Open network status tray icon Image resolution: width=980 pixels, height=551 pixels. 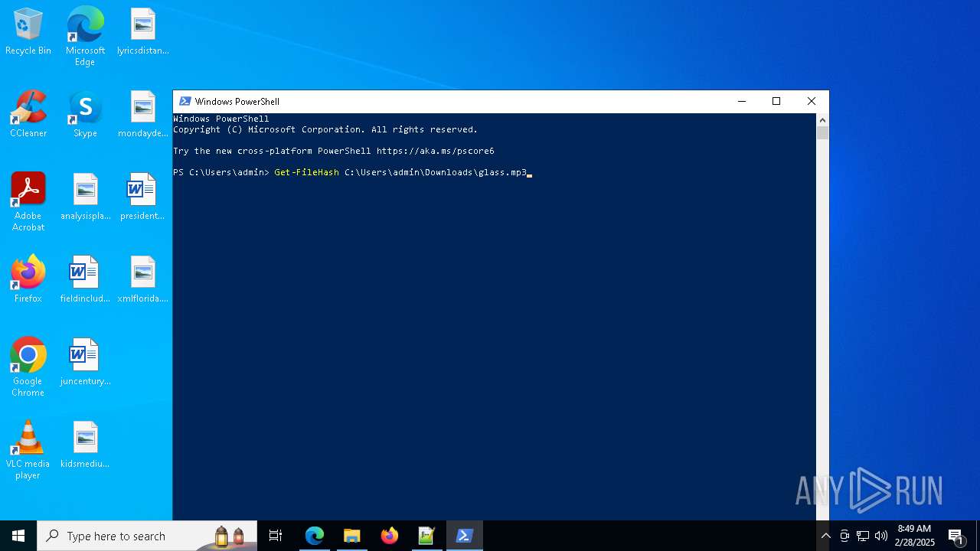[x=863, y=536]
